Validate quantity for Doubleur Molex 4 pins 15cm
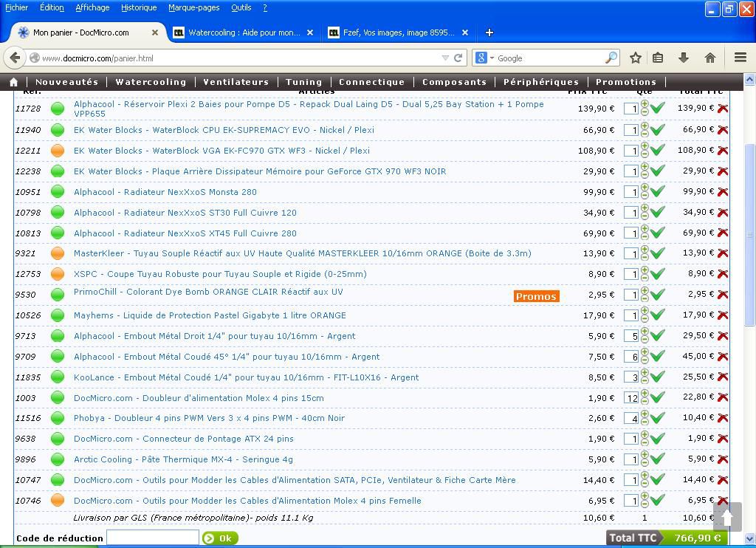Screen dimensions: 756x548 [x=658, y=397]
